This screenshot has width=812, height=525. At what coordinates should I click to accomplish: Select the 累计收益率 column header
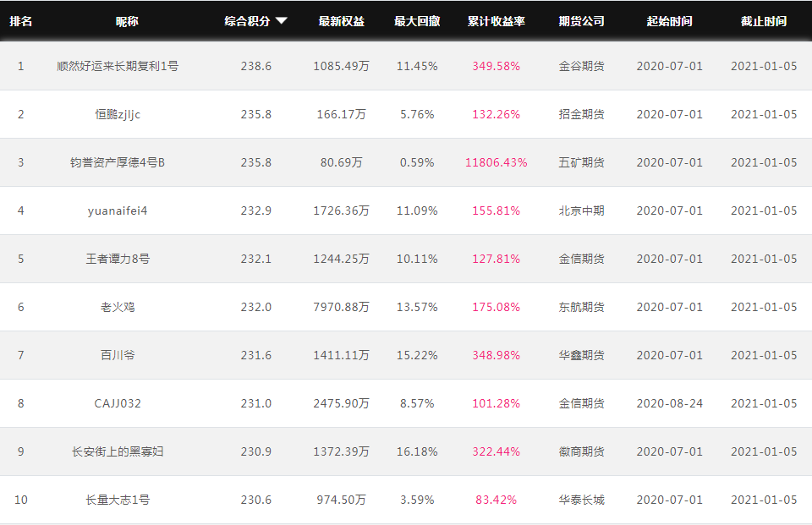click(x=497, y=21)
